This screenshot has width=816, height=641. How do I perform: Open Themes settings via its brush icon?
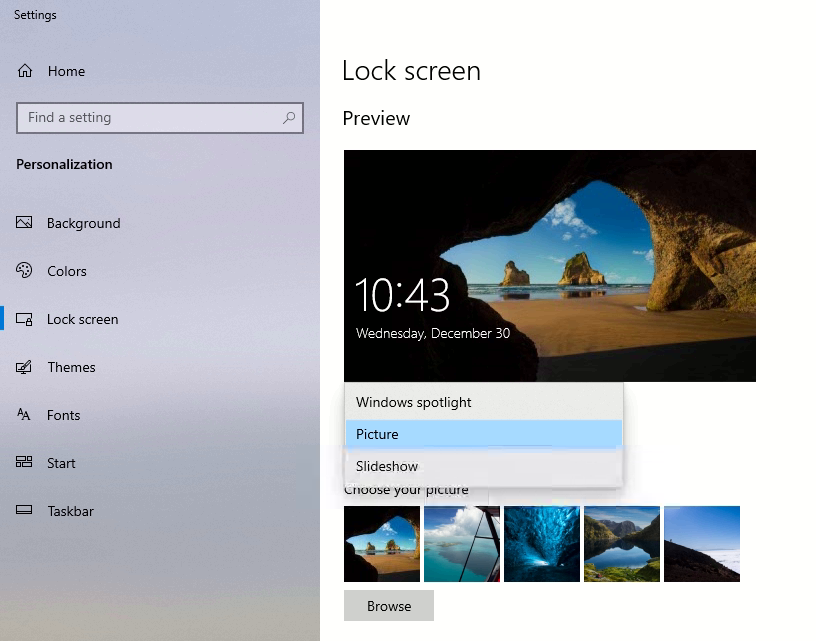pyautogui.click(x=26, y=367)
